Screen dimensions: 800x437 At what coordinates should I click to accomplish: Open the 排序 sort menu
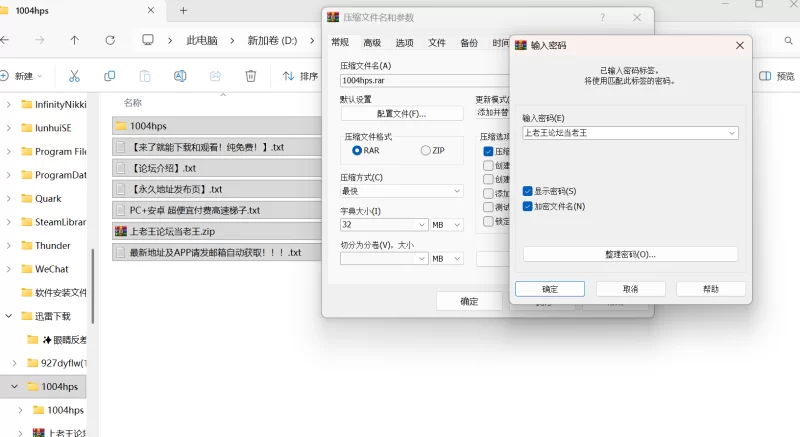pyautogui.click(x=301, y=76)
